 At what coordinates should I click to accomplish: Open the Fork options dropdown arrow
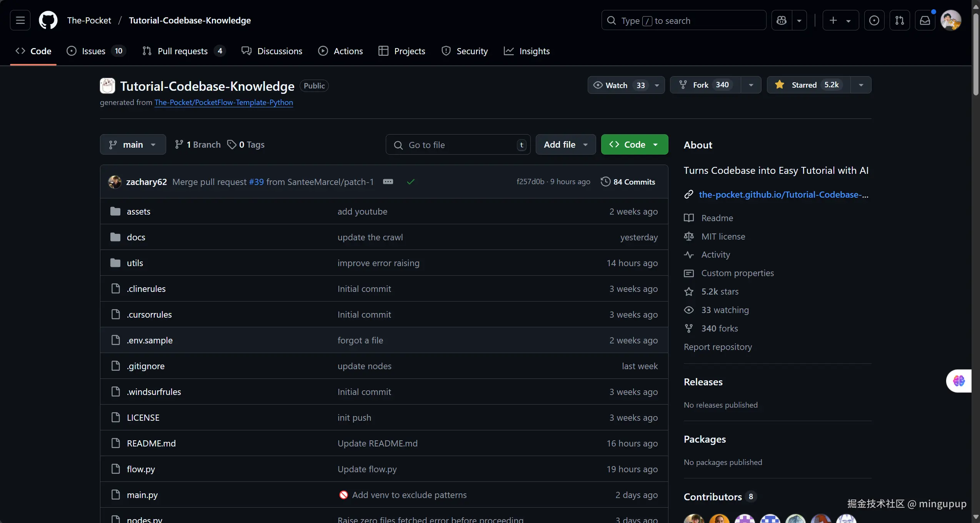coord(751,85)
